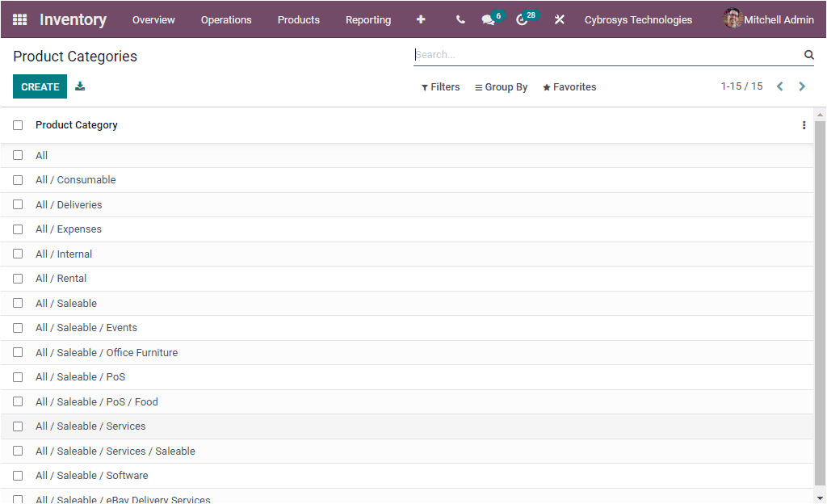The height and width of the screenshot is (504, 827).
Task: Click the plus icon in the top bar
Action: coord(421,19)
